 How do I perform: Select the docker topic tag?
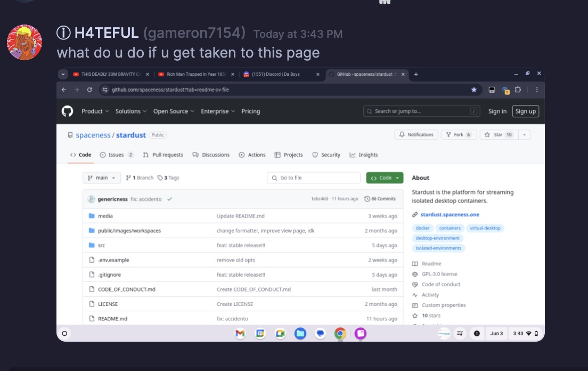pos(423,228)
